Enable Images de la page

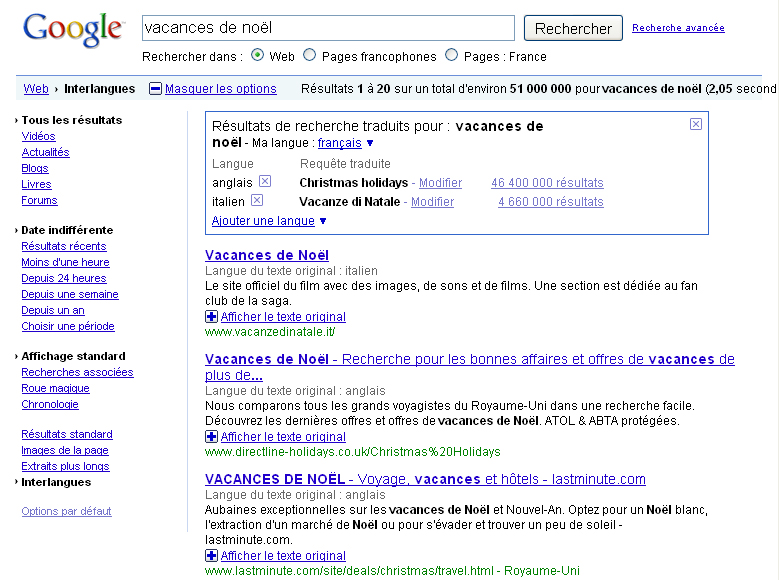pyautogui.click(x=65, y=450)
